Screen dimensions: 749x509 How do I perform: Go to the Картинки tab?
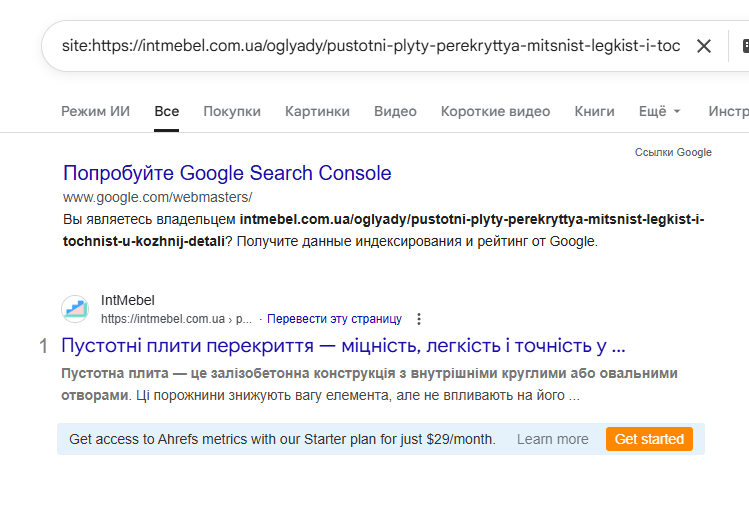pos(317,111)
